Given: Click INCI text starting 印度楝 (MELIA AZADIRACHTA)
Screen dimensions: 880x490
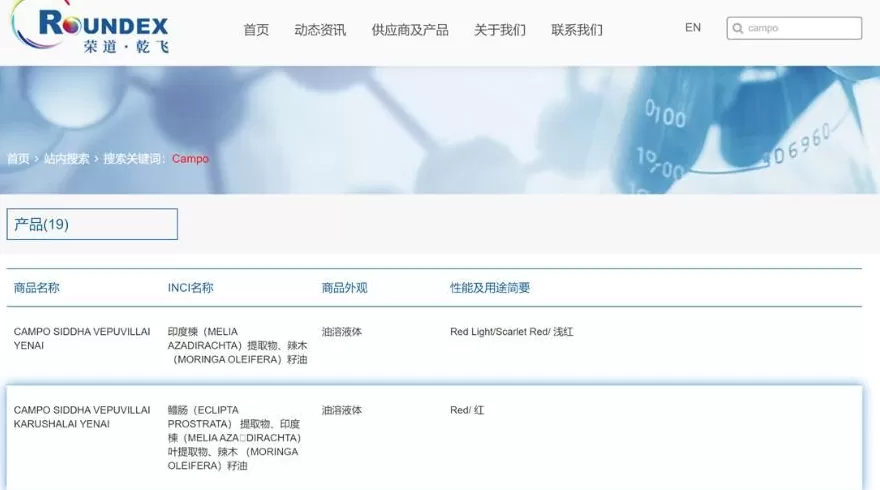Looking at the screenshot, I should (x=237, y=345).
